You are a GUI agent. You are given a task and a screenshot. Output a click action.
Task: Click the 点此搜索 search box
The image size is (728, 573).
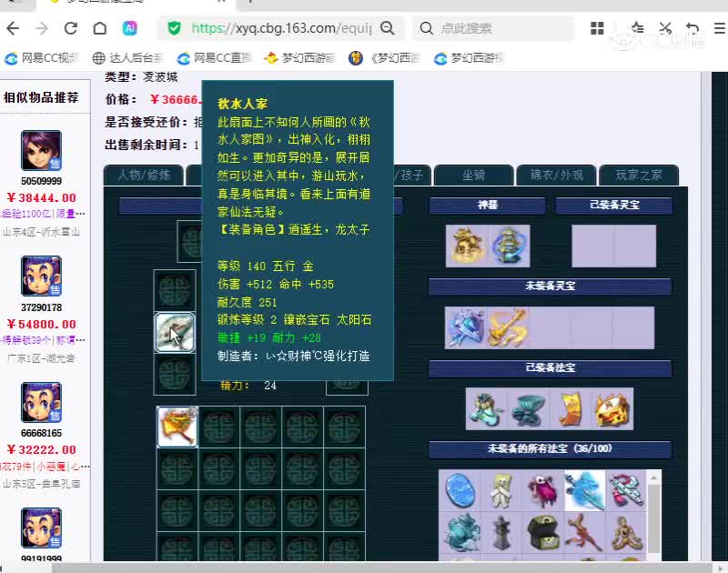tap(495, 28)
